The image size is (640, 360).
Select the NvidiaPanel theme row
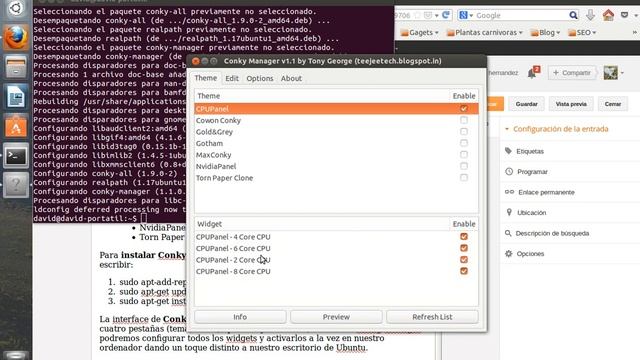click(x=336, y=166)
